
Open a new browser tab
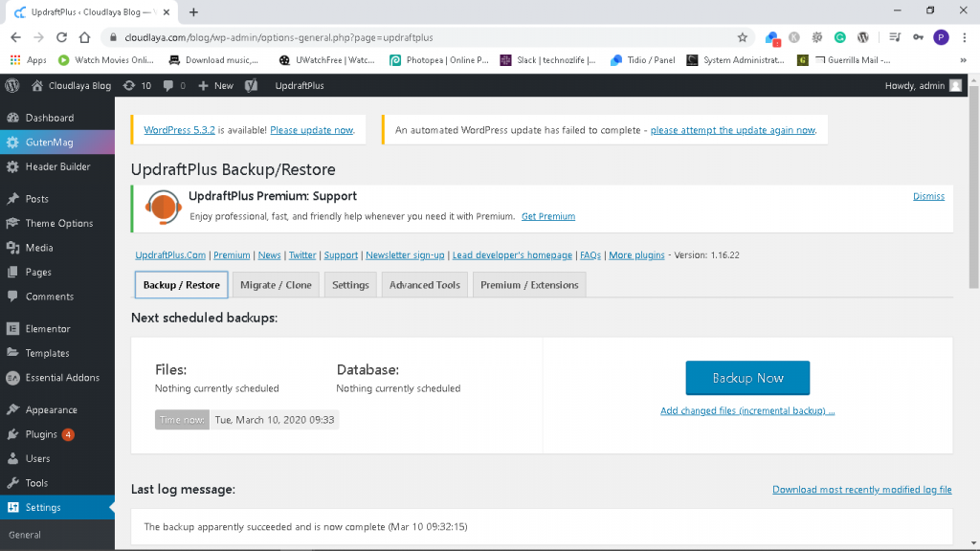193,11
